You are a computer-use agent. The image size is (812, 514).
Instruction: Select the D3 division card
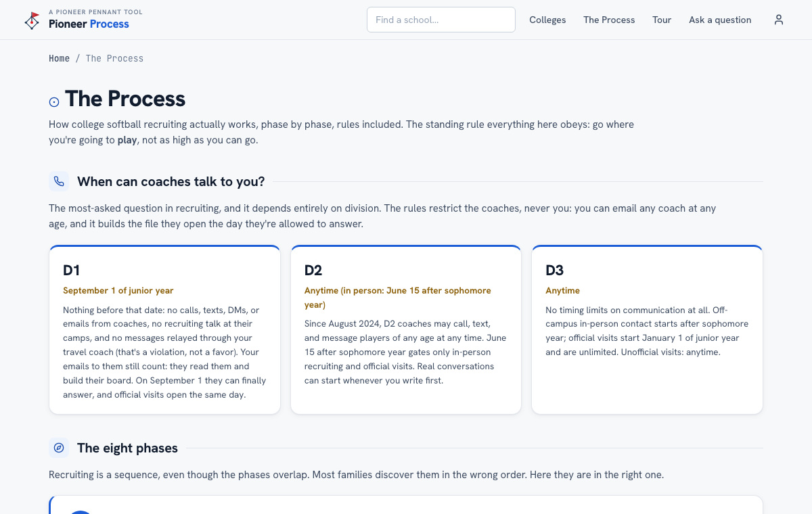(648, 329)
